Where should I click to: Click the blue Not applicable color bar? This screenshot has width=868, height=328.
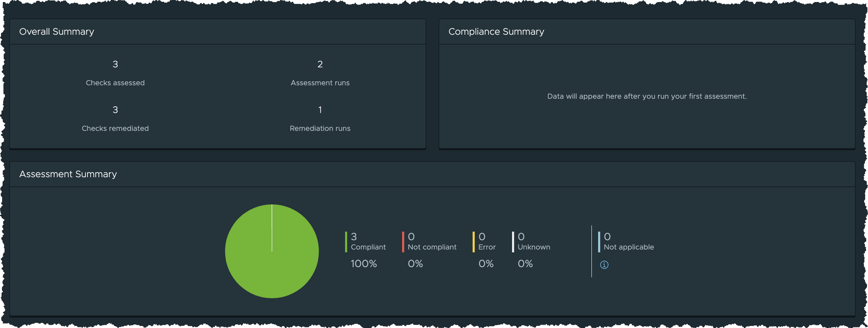pyautogui.click(x=599, y=242)
